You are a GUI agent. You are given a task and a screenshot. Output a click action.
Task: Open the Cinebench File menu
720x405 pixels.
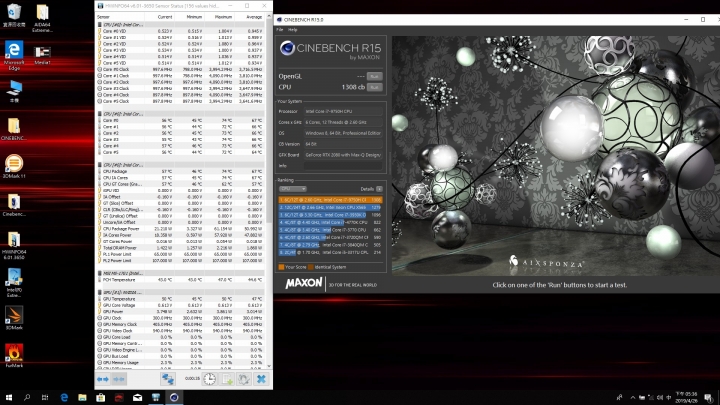tap(280, 29)
